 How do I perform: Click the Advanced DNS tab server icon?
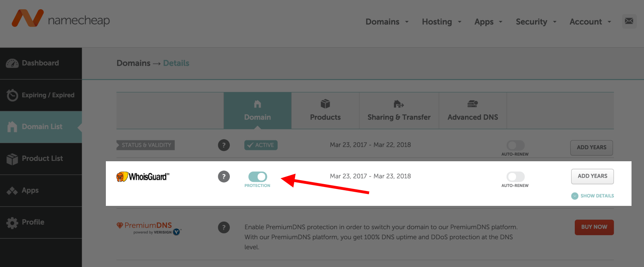(x=473, y=104)
